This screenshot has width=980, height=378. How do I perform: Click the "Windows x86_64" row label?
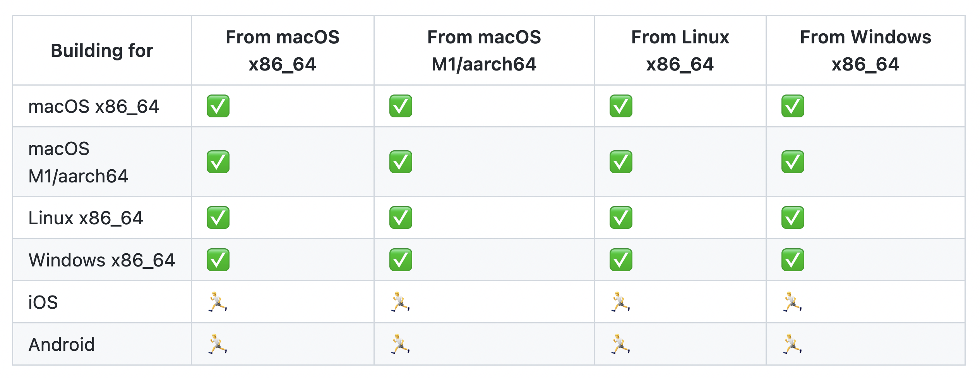click(102, 260)
